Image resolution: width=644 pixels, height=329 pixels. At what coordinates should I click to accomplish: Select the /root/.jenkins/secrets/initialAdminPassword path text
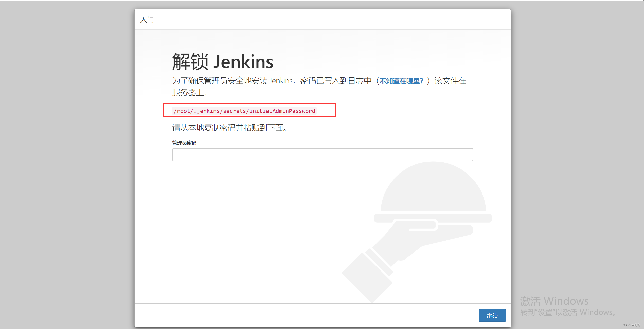coord(244,111)
